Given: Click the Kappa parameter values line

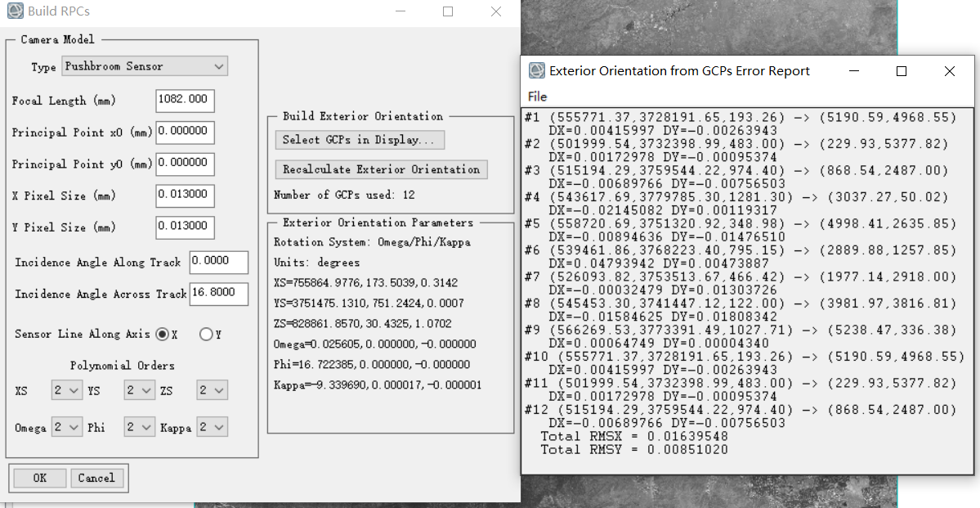Looking at the screenshot, I should [378, 384].
